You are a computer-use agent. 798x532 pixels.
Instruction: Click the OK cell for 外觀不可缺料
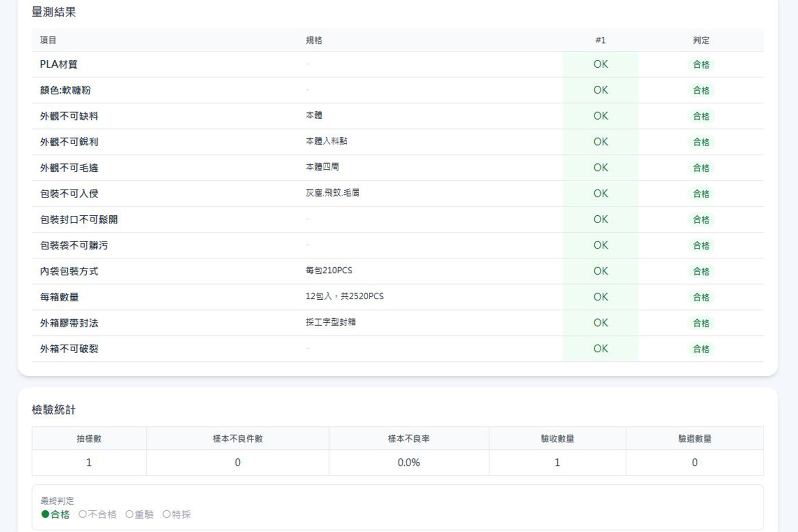pos(601,116)
